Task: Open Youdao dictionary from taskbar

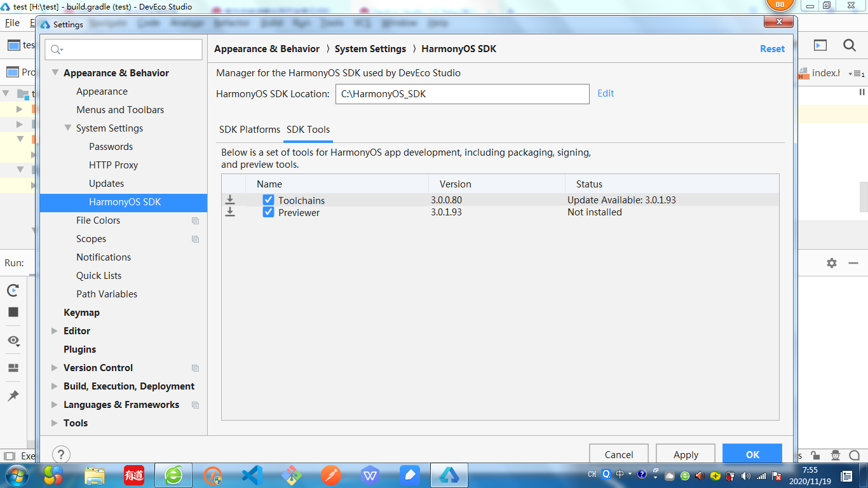Action: point(134,475)
